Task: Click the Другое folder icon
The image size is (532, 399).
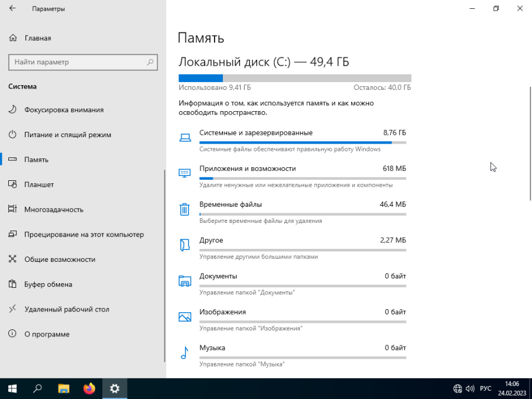Action: point(185,245)
